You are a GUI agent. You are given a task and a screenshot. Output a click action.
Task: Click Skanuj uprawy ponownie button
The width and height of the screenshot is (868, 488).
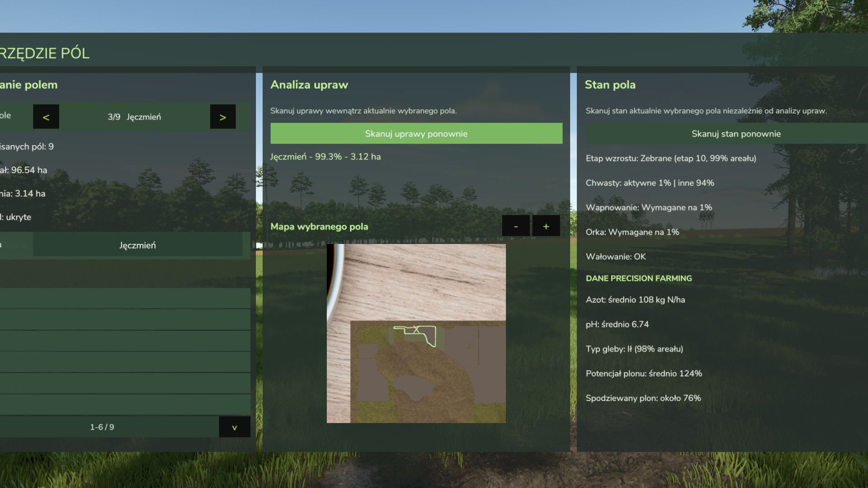[416, 133]
